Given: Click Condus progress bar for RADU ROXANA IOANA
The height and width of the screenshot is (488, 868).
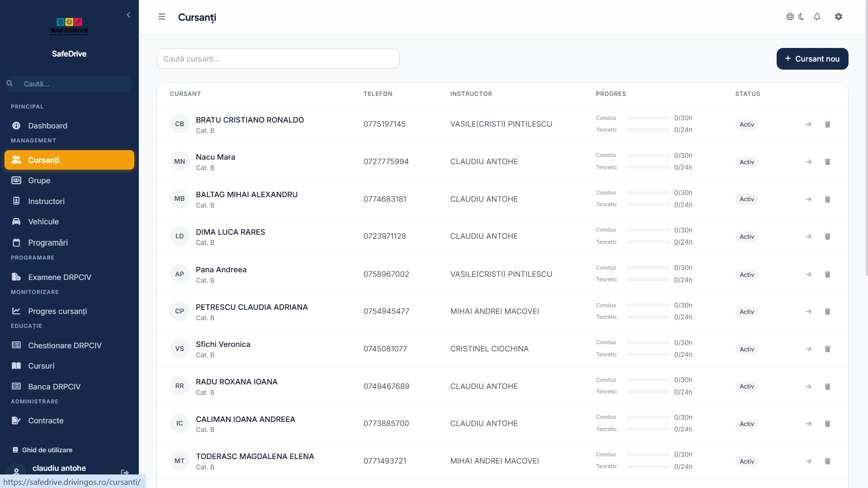Looking at the screenshot, I should pyautogui.click(x=648, y=380).
